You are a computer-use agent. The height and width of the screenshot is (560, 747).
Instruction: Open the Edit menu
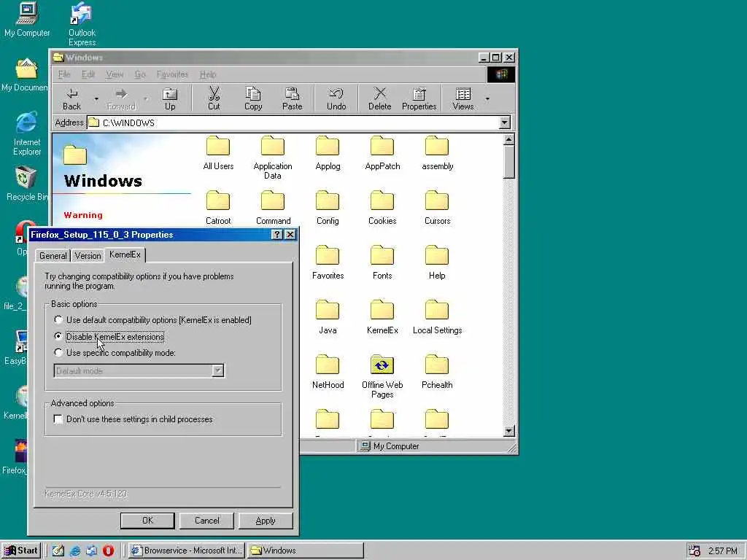88,74
